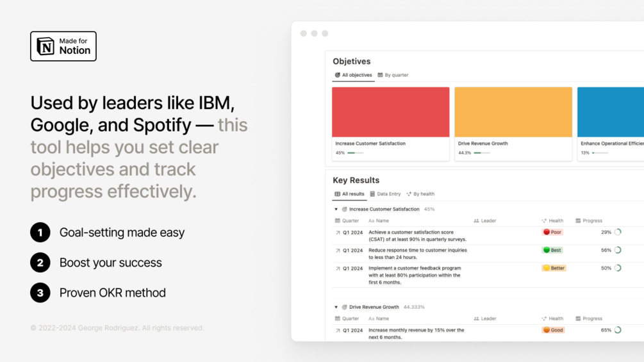Click the Leader column people icon in first group
This screenshot has width=644, height=362.
point(476,220)
